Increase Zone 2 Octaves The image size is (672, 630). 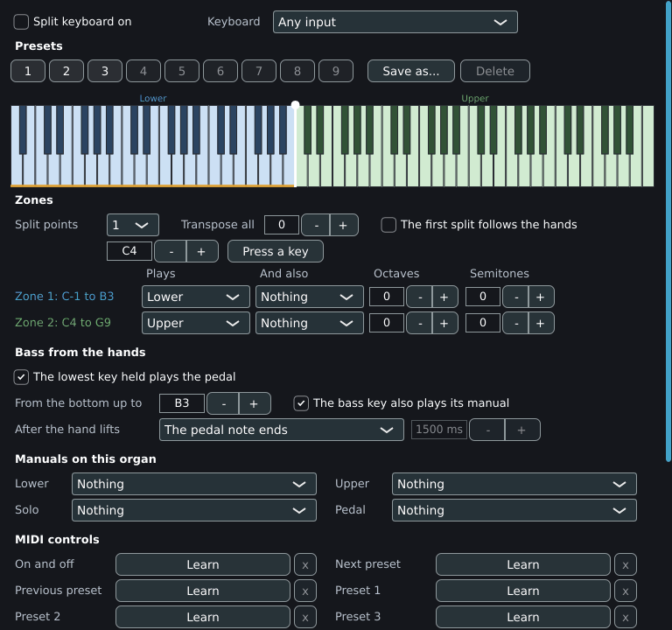(444, 323)
